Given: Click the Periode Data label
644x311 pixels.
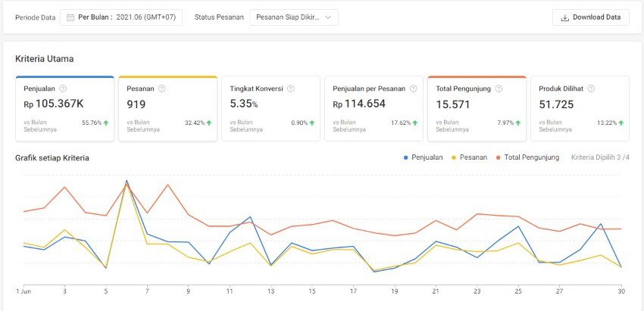Looking at the screenshot, I should click(x=36, y=17).
